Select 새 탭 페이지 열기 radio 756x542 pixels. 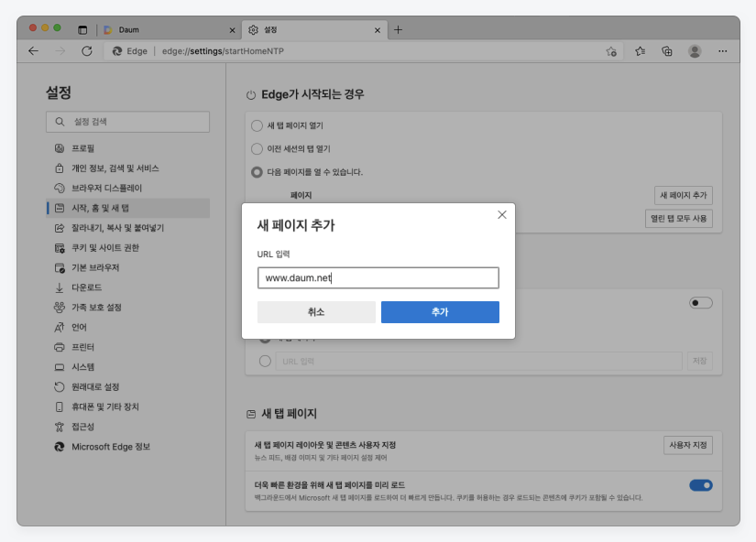pyautogui.click(x=257, y=125)
